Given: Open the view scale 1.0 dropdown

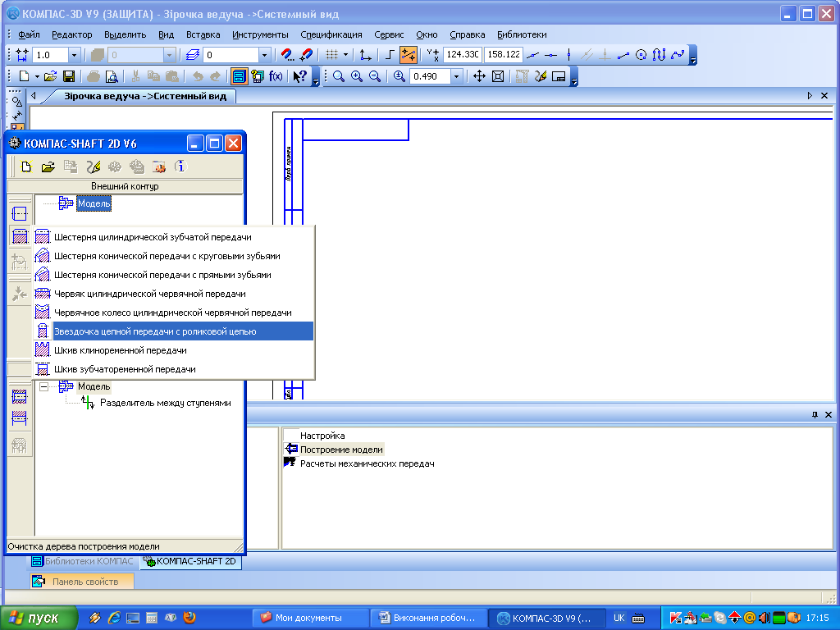Looking at the screenshot, I should [74, 55].
